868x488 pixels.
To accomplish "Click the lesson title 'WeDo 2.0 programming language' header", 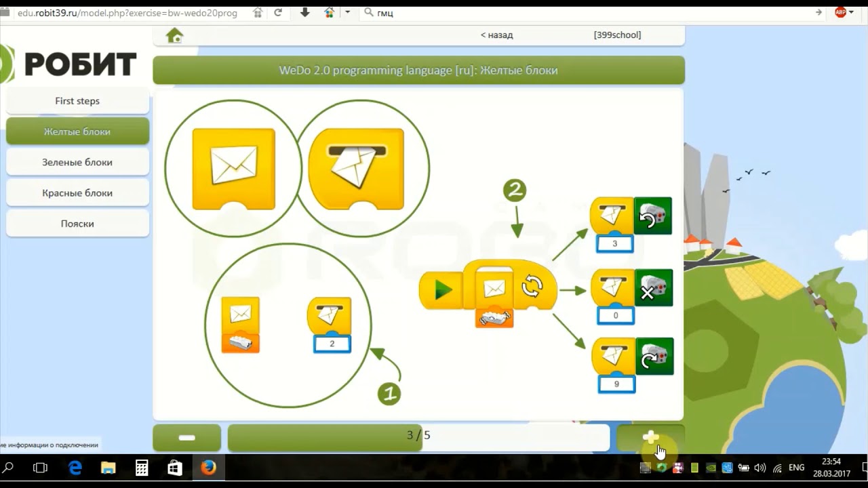I will click(x=418, y=70).
